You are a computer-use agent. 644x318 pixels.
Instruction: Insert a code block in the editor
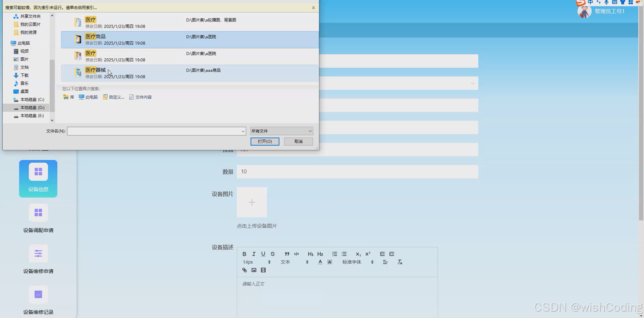[x=297, y=254]
